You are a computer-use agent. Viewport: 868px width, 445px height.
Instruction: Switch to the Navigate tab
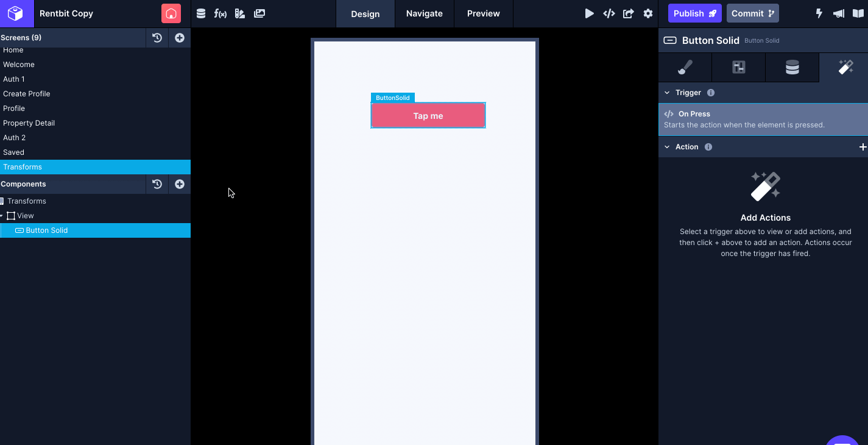tap(425, 13)
